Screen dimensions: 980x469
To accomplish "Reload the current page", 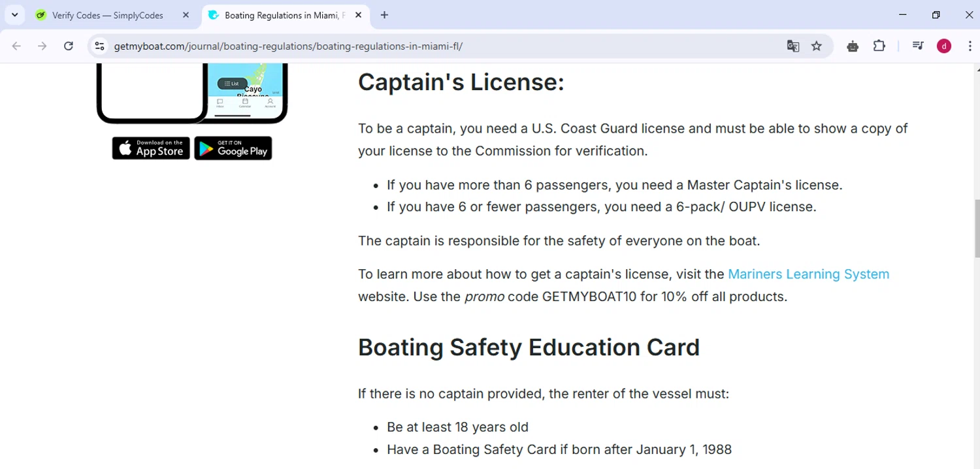I will pyautogui.click(x=69, y=46).
